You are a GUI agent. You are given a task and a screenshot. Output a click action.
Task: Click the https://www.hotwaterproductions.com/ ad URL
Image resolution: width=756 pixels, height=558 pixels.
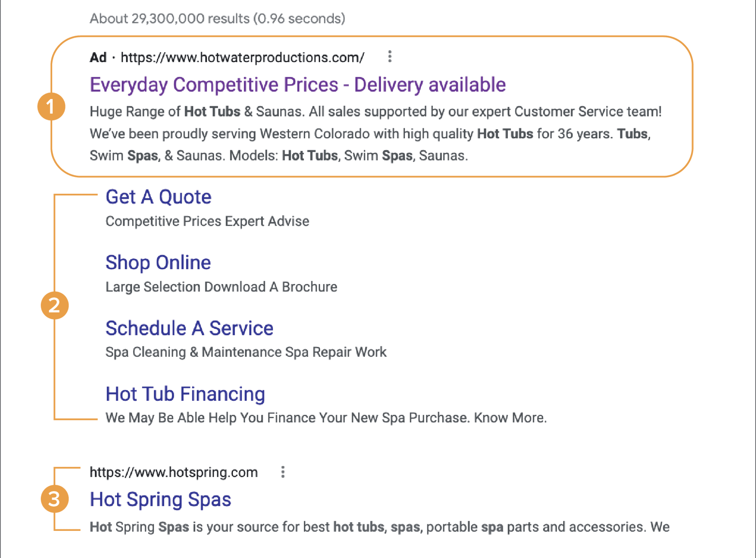(x=242, y=57)
